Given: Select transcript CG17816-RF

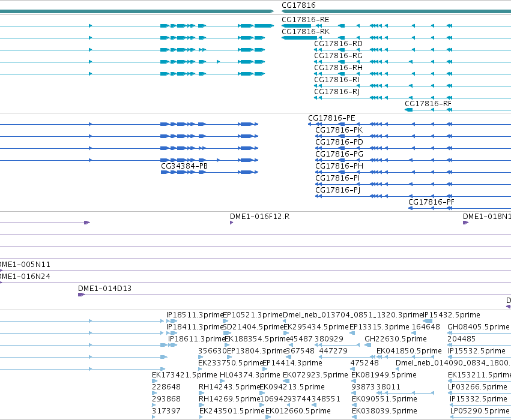Looking at the screenshot, I should [428, 104].
